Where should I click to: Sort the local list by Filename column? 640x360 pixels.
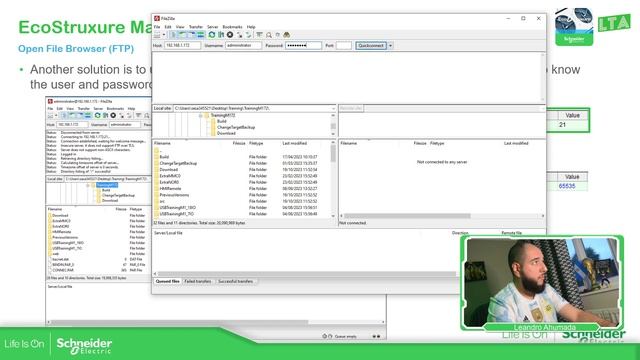[x=162, y=144]
